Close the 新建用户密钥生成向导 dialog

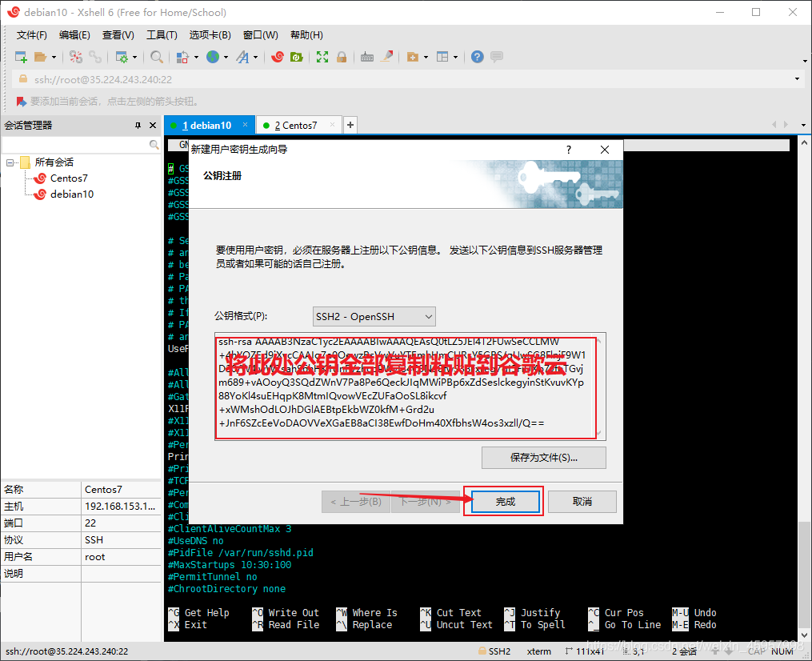pos(604,150)
